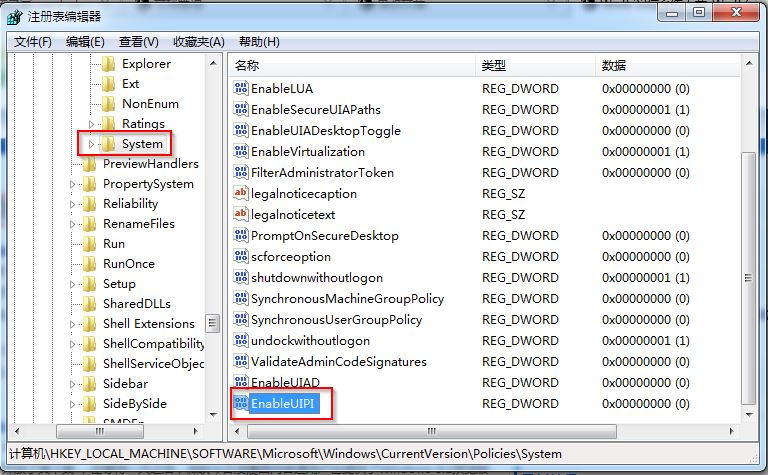Screen dimensions: 768x475
Task: Click the Sidebar folder icon in tree
Action: point(90,384)
